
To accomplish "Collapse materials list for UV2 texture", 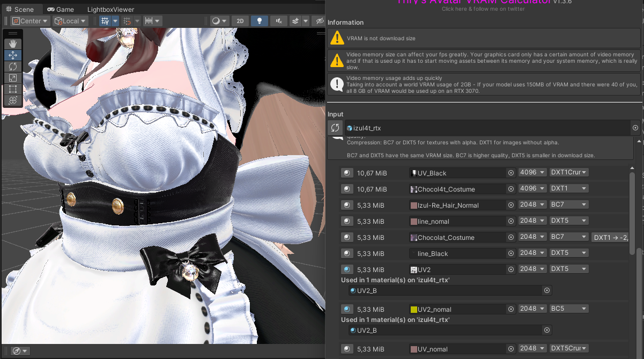I will (x=347, y=269).
